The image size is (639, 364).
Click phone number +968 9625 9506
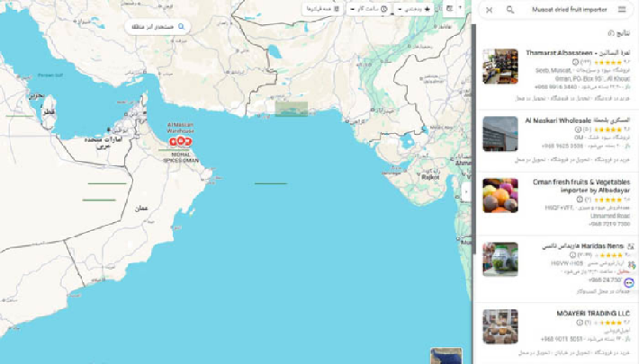pyautogui.click(x=562, y=146)
